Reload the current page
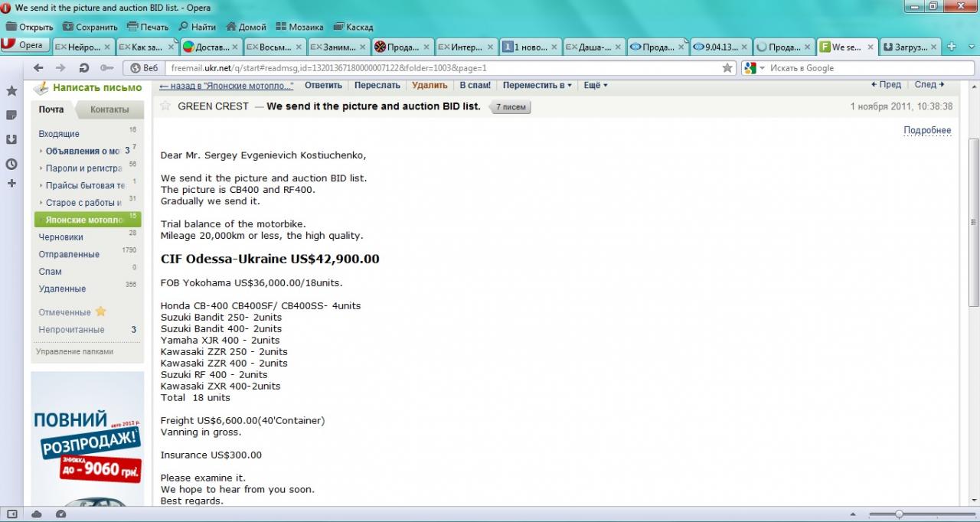Viewport: 980px width, 522px height. tap(83, 68)
